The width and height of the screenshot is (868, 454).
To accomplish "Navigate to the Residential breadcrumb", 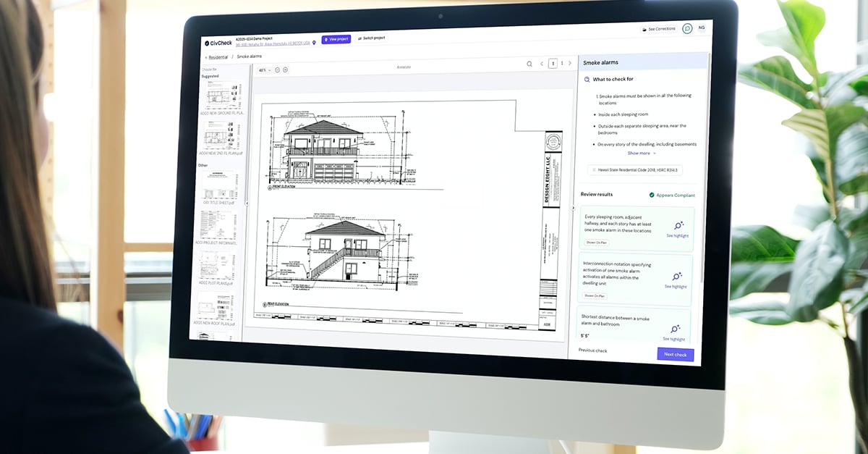I will pyautogui.click(x=218, y=56).
